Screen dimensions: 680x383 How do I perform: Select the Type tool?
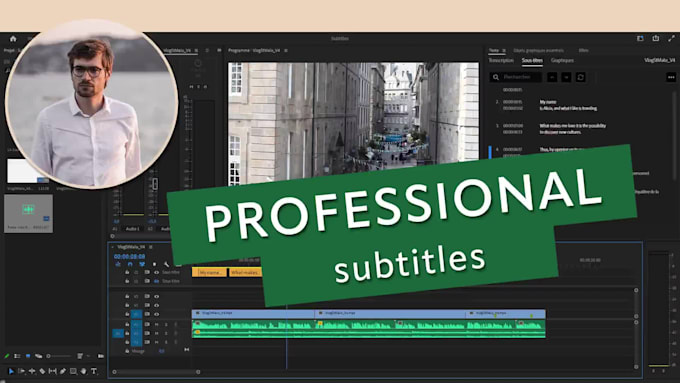coord(94,371)
